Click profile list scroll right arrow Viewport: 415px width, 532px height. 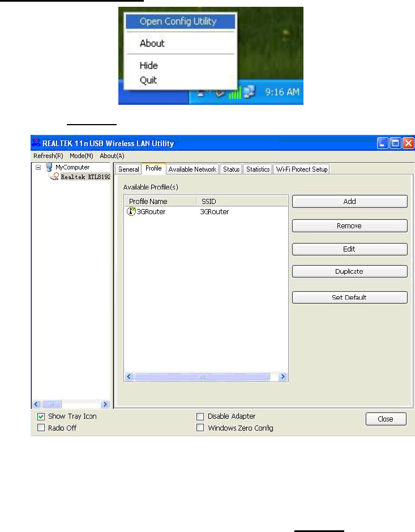pos(283,376)
